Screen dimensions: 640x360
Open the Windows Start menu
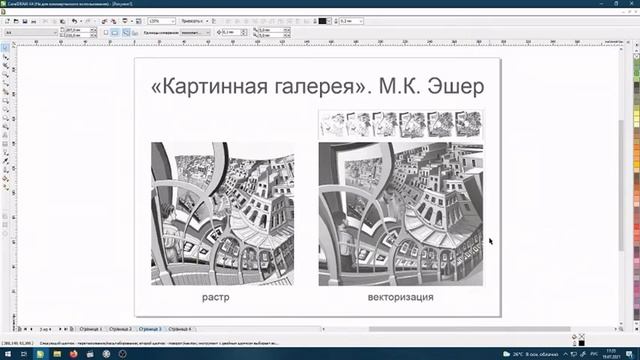pyautogui.click(x=8, y=354)
